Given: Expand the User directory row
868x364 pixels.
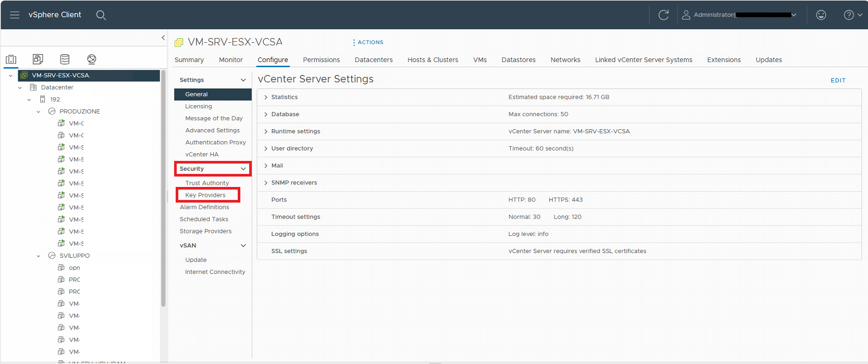Looking at the screenshot, I should (266, 148).
